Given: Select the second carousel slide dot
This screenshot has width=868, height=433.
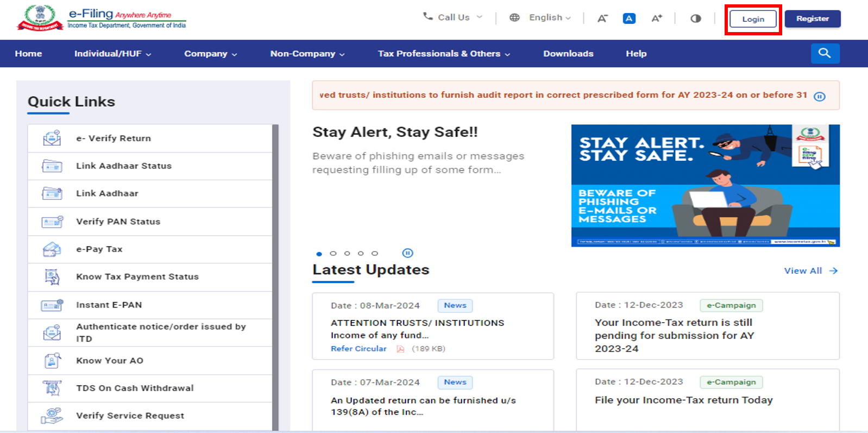Looking at the screenshot, I should pyautogui.click(x=333, y=254).
